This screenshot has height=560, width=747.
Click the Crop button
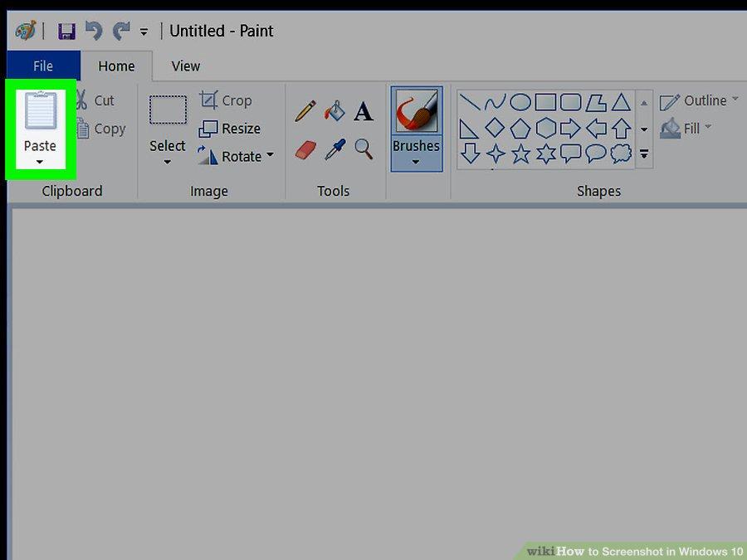click(x=225, y=100)
